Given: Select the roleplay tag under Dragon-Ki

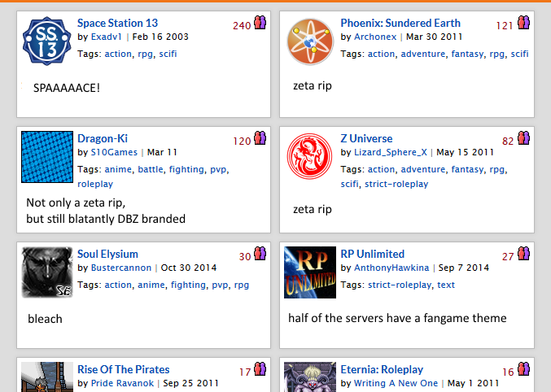Looking at the screenshot, I should (95, 184).
